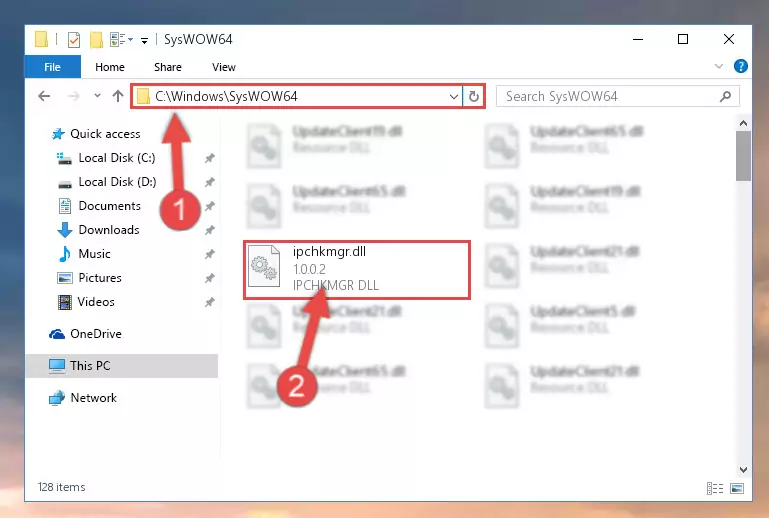The height and width of the screenshot is (518, 769).
Task: Go back with the left arrow
Action: point(44,96)
